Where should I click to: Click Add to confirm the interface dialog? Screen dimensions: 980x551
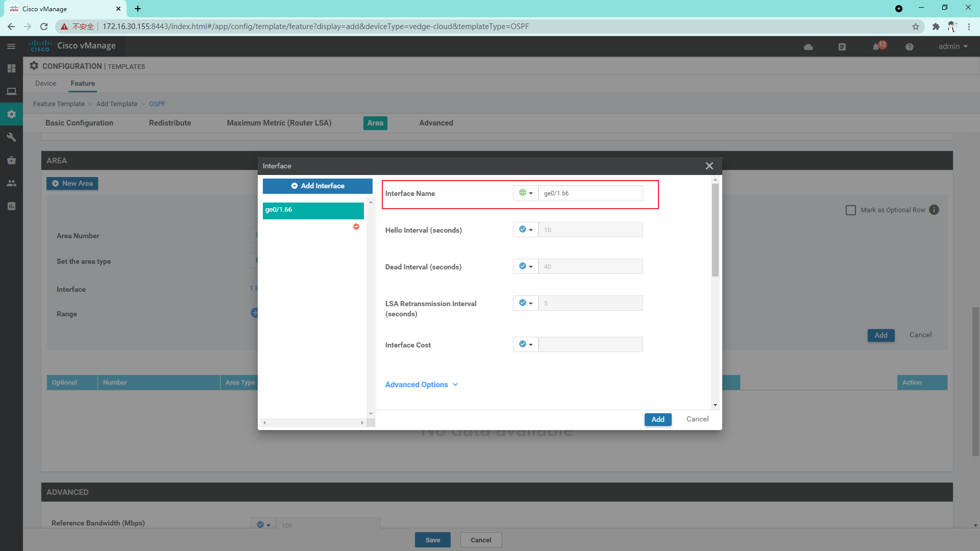point(658,419)
